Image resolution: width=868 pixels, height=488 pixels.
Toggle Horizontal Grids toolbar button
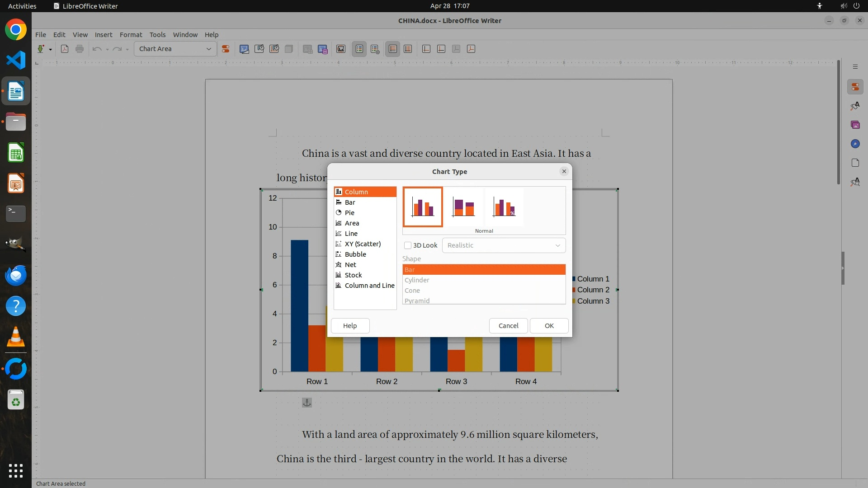pos(393,49)
